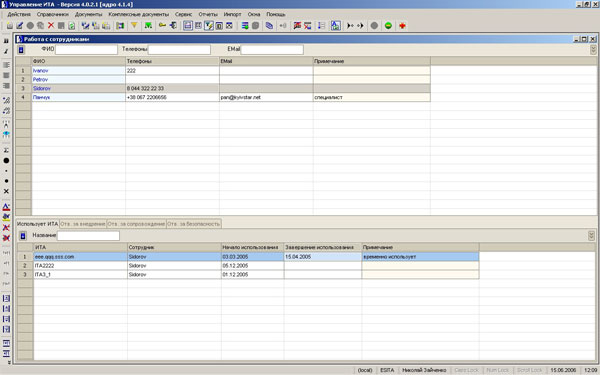
Task: Click the 15.04.2005 end date cell
Action: (323, 257)
